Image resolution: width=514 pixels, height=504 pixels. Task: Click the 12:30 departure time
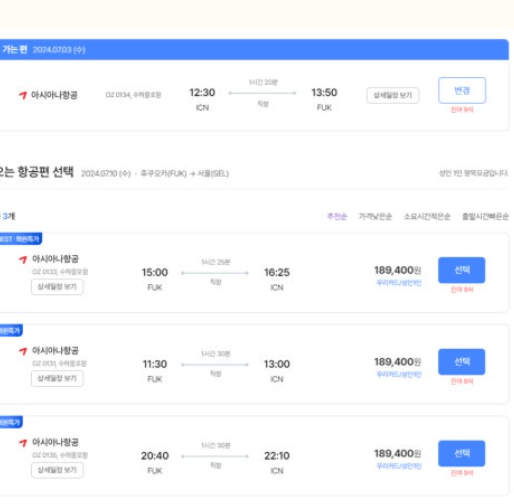point(202,92)
